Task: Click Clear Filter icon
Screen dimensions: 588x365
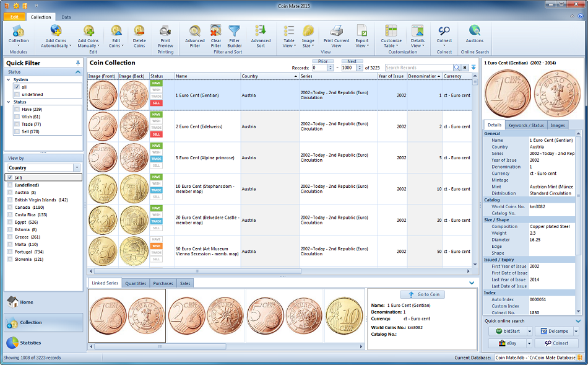Action: tap(215, 30)
